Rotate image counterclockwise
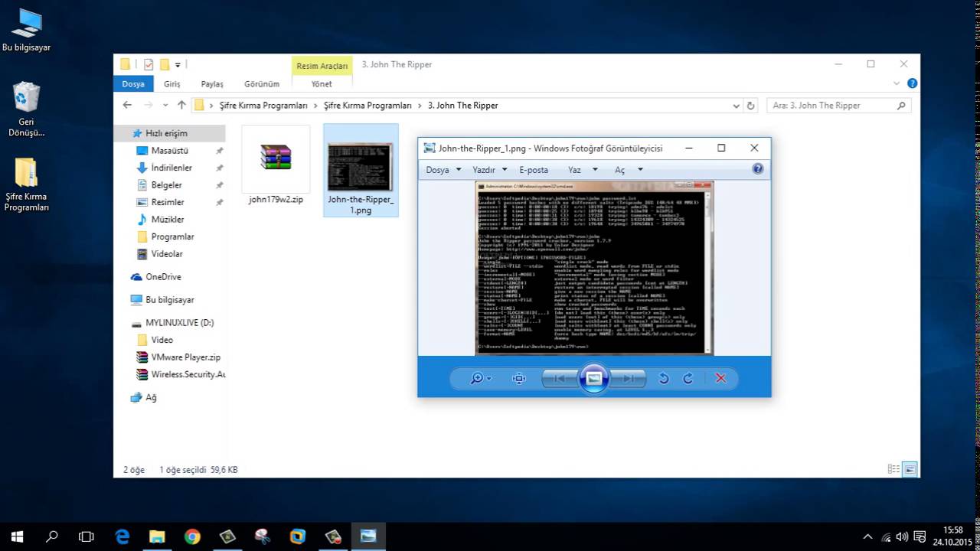The image size is (980, 551). [664, 378]
